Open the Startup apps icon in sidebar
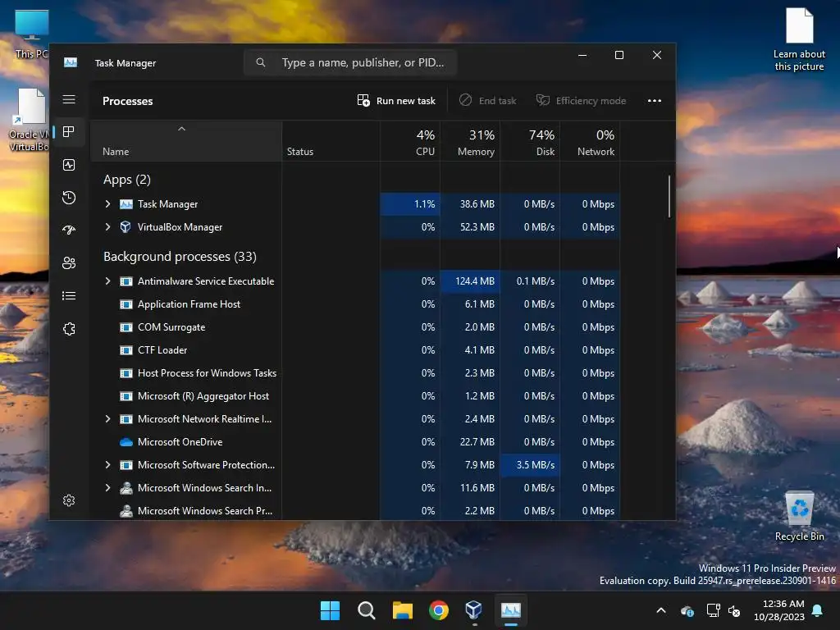This screenshot has width=840, height=630. pyautogui.click(x=69, y=231)
